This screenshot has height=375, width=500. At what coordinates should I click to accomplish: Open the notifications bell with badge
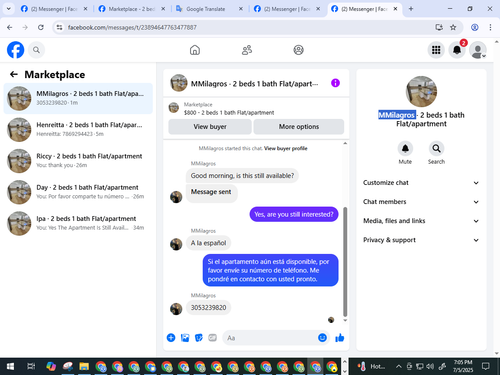(457, 50)
